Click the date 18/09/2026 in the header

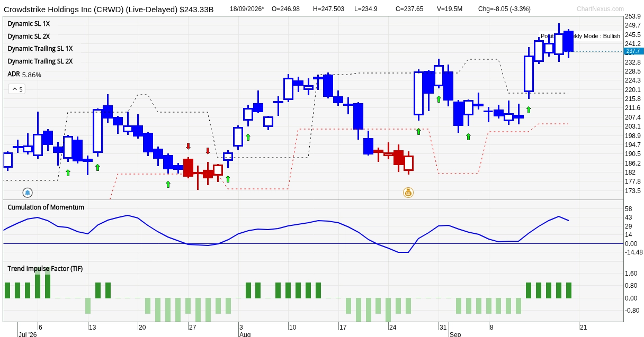[247, 9]
